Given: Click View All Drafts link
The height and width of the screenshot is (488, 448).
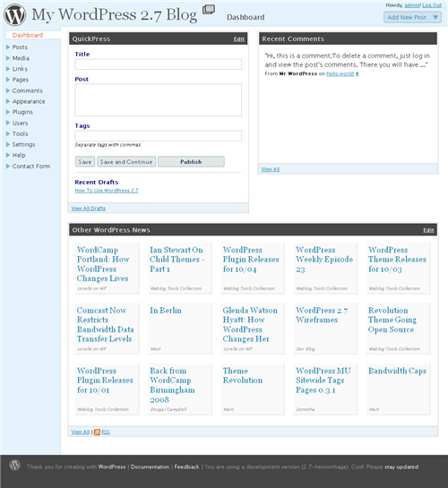Looking at the screenshot, I should pyautogui.click(x=88, y=209).
